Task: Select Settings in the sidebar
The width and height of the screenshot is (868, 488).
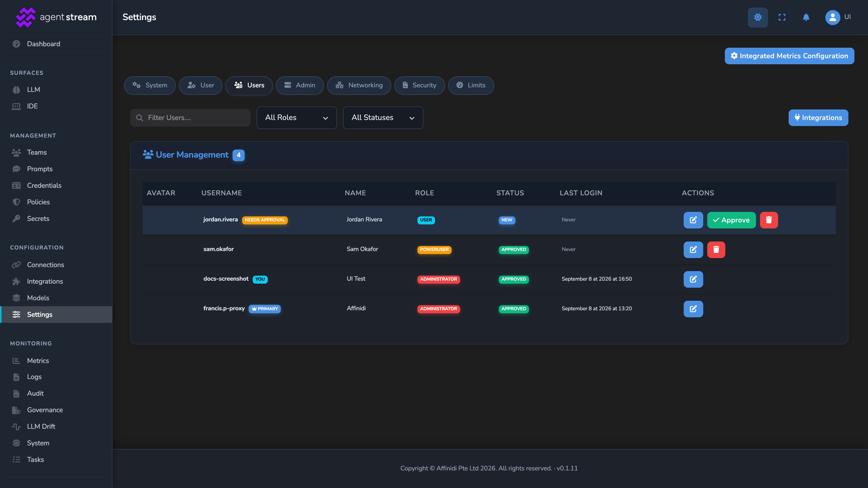Action: (56, 314)
